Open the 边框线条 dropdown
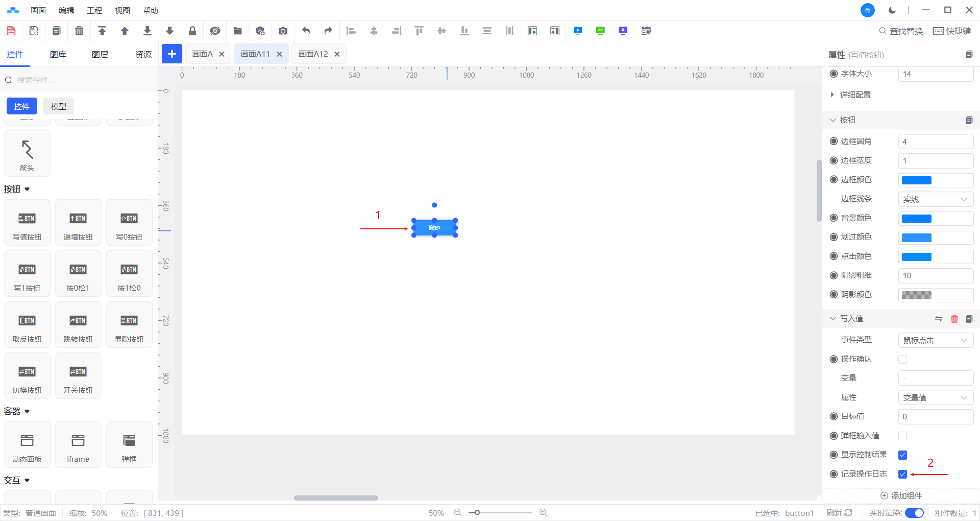This screenshot has width=980, height=521. pyautogui.click(x=935, y=199)
